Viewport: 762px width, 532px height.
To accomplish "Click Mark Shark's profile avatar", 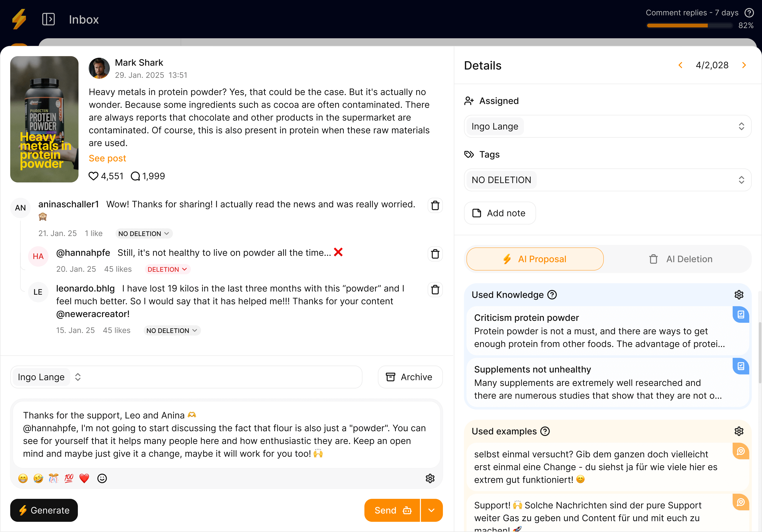I will point(99,68).
